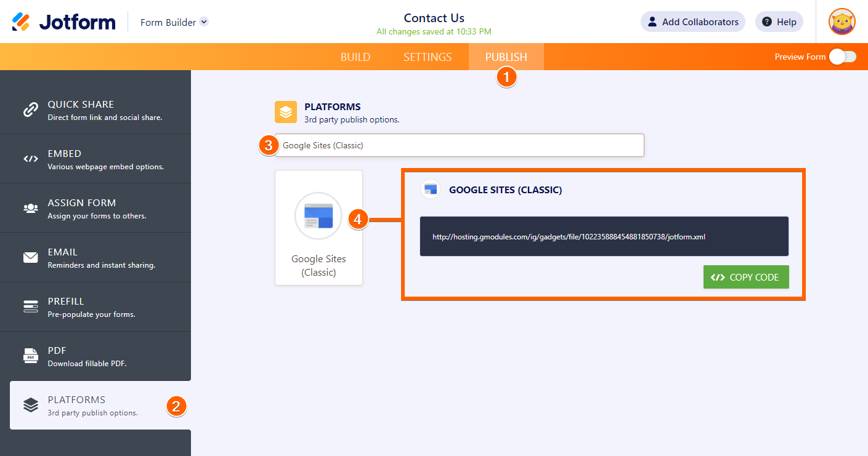Open the Prefill section
Image resolution: width=868 pixels, height=456 pixels.
click(95, 306)
